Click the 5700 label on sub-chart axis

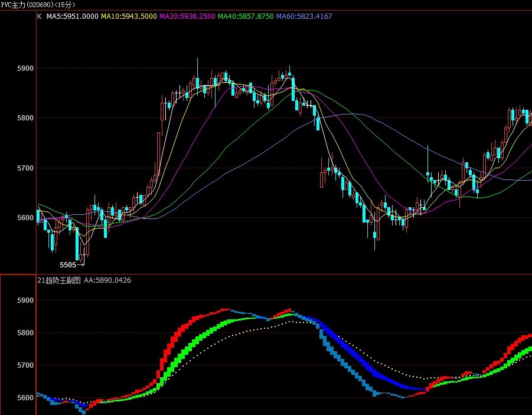pyautogui.click(x=25, y=365)
